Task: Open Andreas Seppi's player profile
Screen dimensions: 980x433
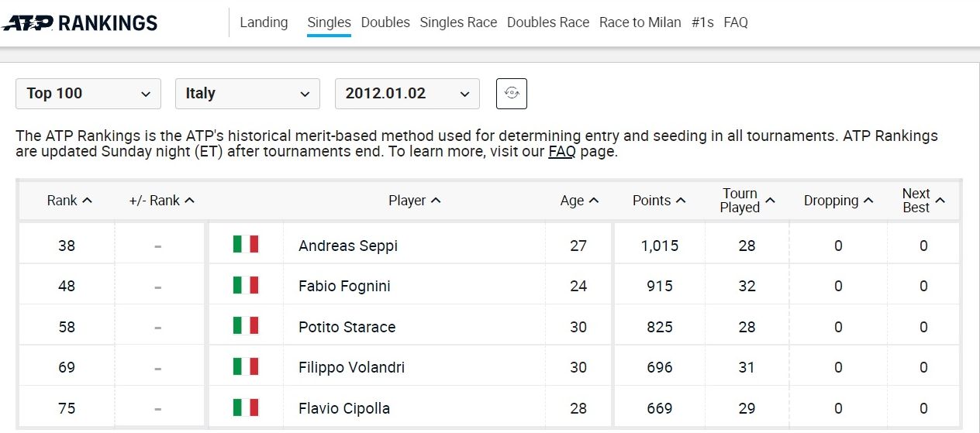Action: (348, 246)
